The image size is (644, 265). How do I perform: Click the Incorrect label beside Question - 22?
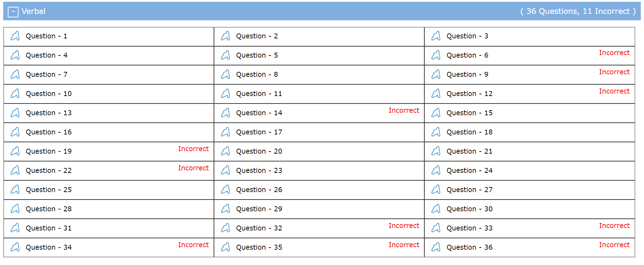194,168
